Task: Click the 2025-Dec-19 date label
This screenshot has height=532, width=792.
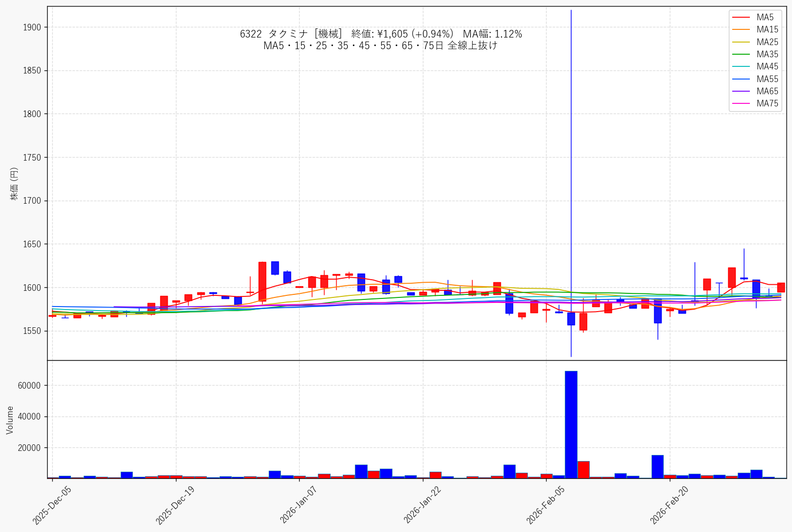Action: pyautogui.click(x=175, y=505)
